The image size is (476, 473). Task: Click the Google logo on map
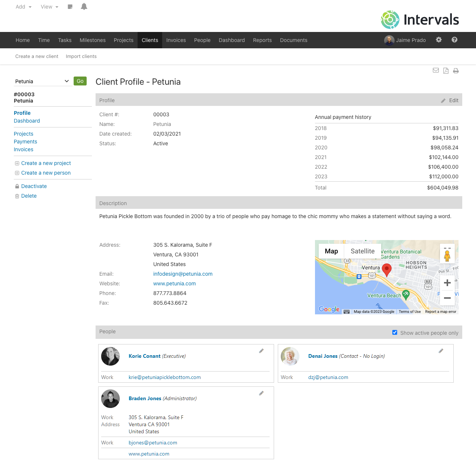pyautogui.click(x=329, y=309)
